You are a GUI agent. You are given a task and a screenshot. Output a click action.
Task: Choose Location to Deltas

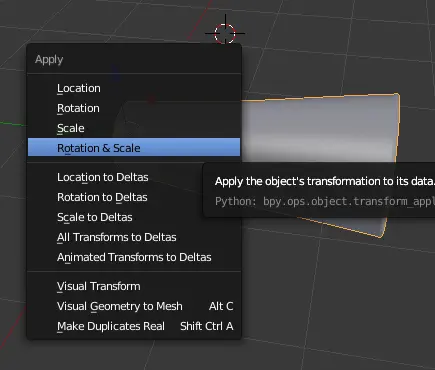[x=134, y=177]
